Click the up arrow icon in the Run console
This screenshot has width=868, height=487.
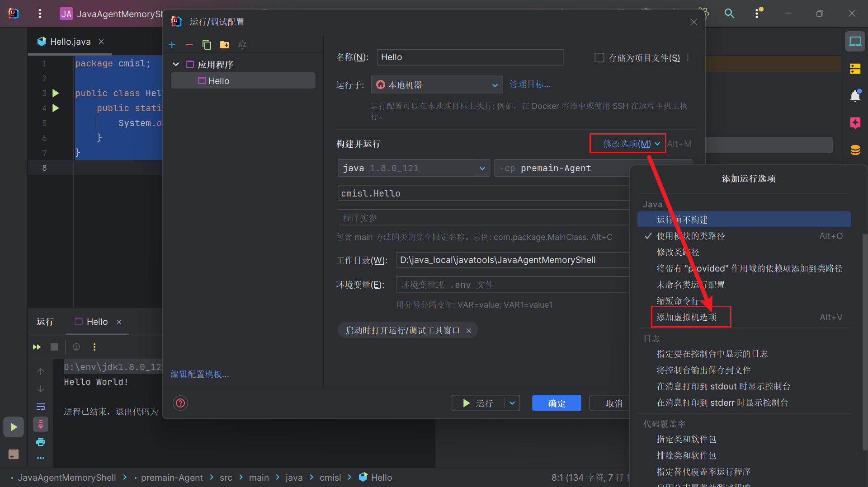(x=41, y=371)
